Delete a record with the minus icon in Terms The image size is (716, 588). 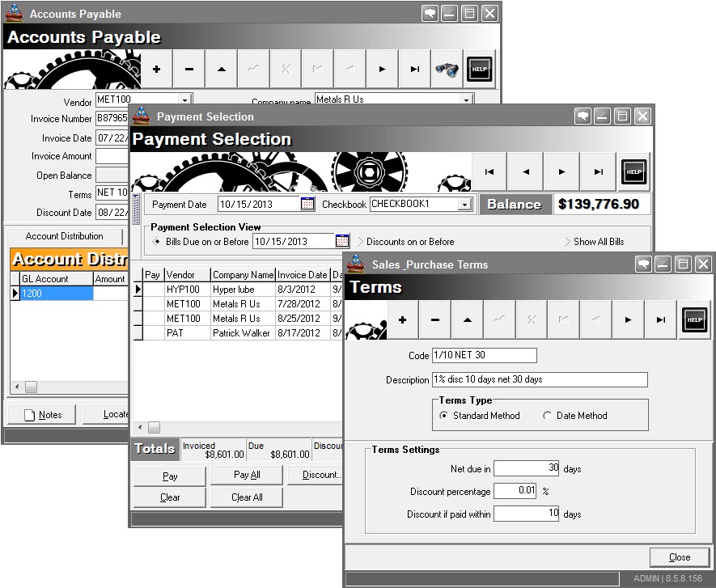pos(434,320)
